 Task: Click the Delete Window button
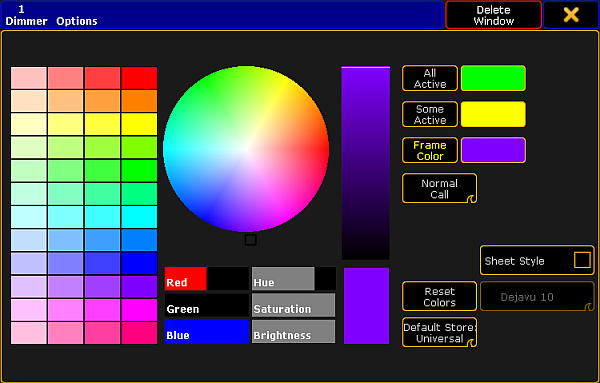coord(493,15)
